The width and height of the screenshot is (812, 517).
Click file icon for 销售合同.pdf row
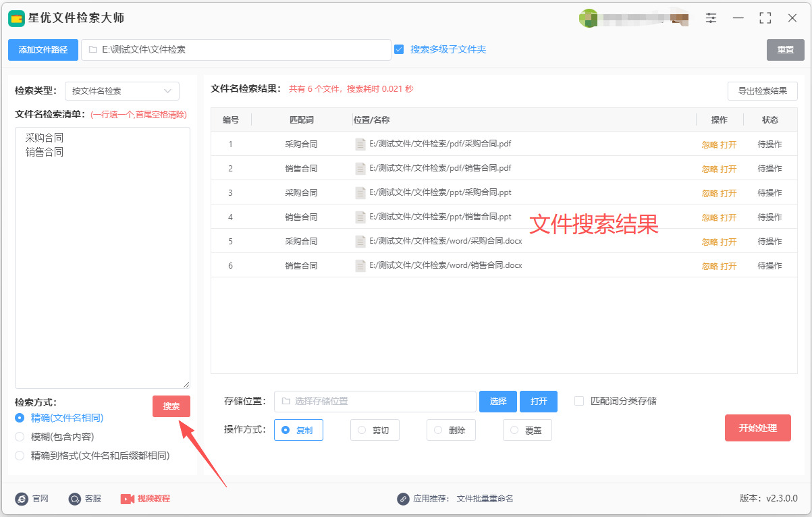(360, 168)
